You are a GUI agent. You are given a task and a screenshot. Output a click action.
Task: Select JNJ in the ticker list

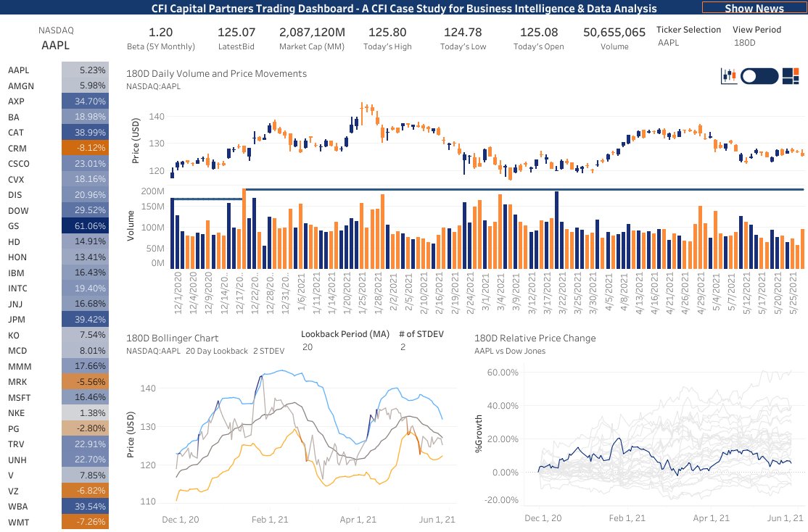point(15,304)
